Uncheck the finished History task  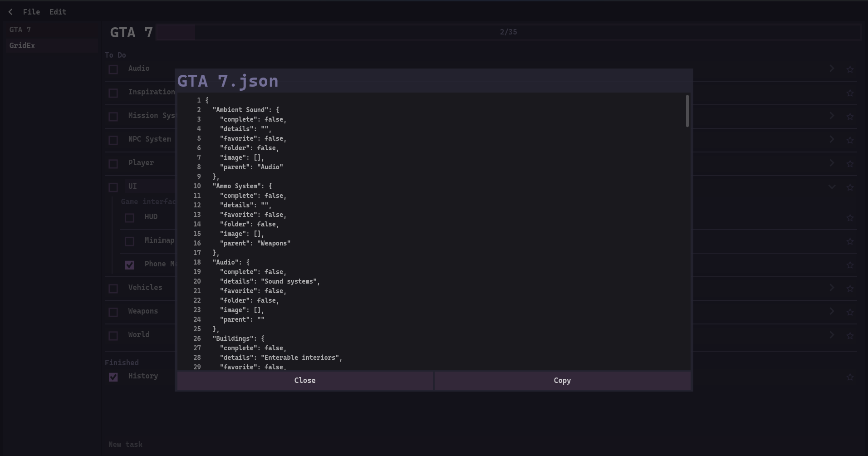point(113,377)
